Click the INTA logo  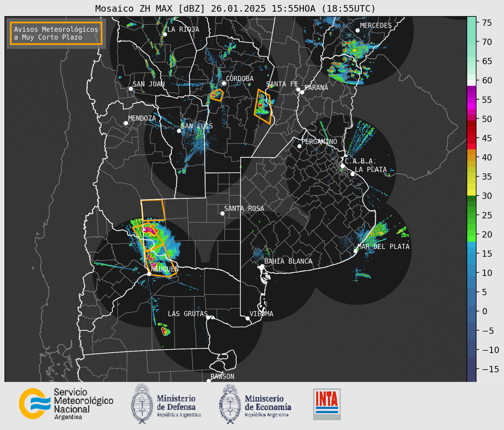coord(327,404)
